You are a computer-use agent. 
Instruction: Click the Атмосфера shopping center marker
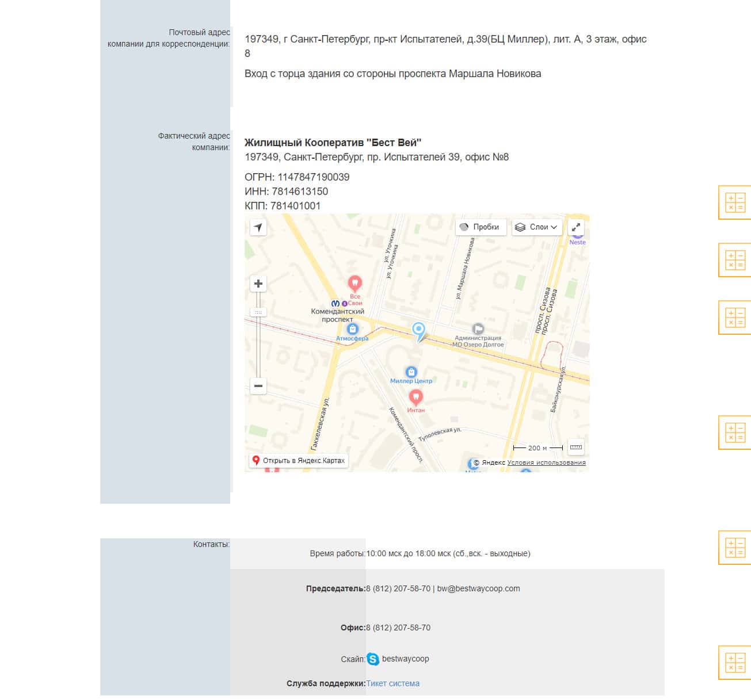point(353,329)
